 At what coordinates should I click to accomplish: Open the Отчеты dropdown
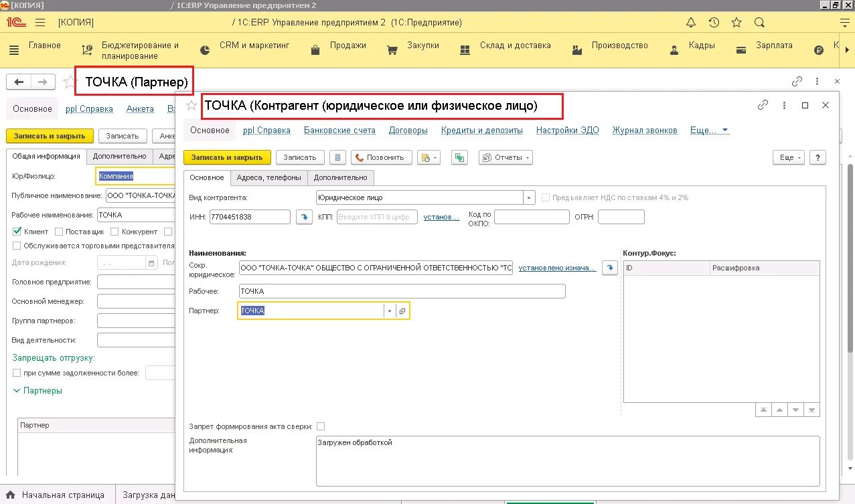coord(506,157)
